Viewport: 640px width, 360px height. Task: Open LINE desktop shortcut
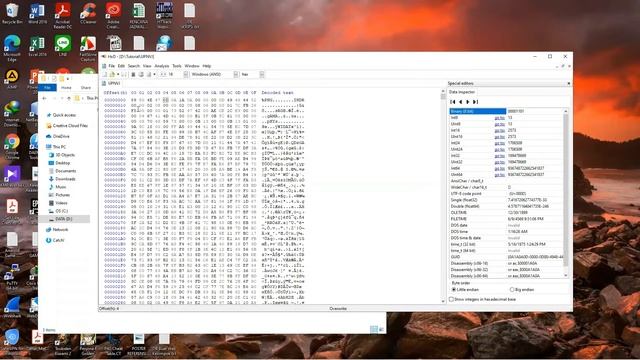(62, 46)
